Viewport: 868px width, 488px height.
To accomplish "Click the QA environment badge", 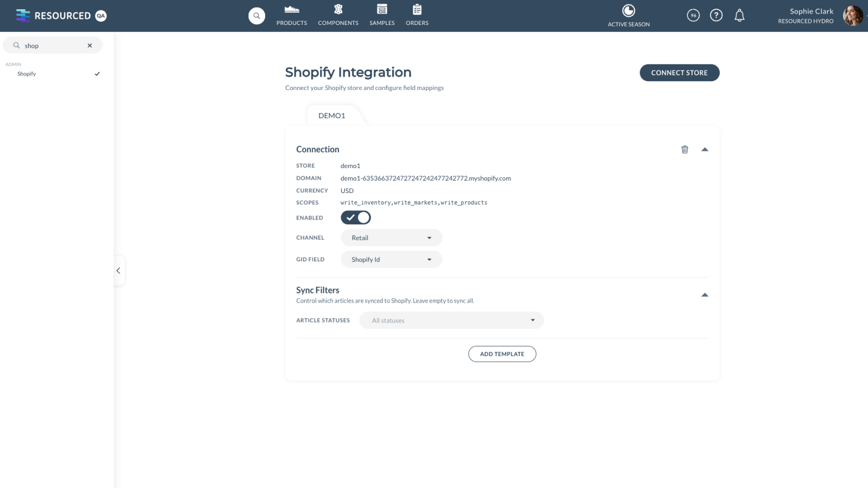I will click(101, 16).
